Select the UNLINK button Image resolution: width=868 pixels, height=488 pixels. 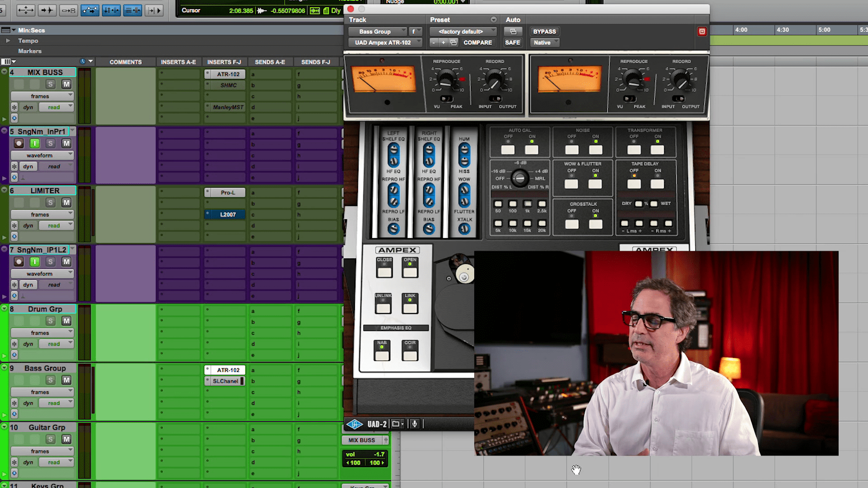click(x=383, y=309)
